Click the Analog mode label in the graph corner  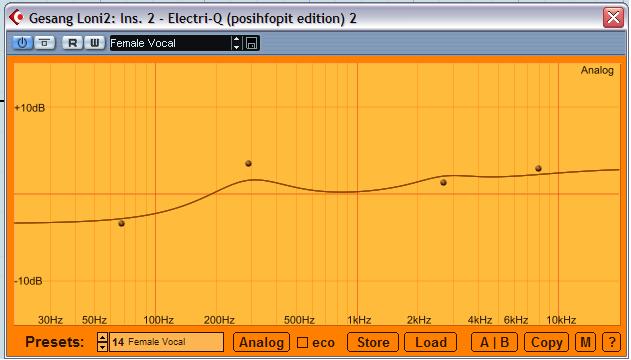point(597,70)
